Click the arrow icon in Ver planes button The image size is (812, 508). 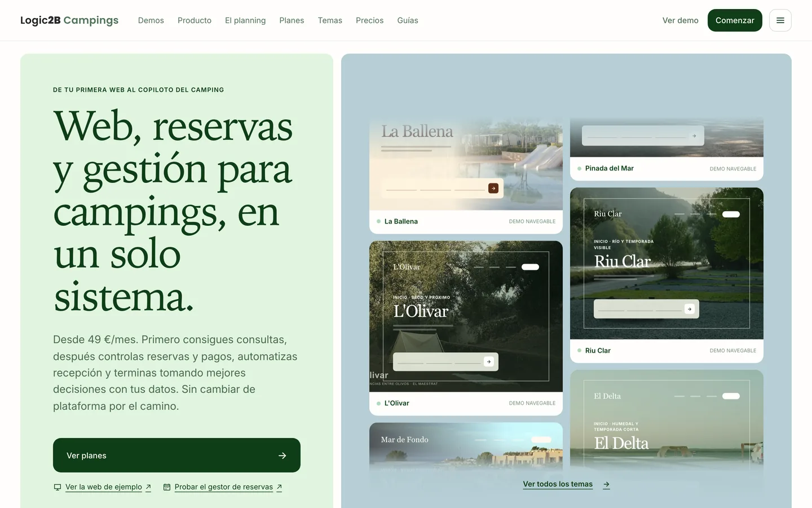pyautogui.click(x=283, y=456)
